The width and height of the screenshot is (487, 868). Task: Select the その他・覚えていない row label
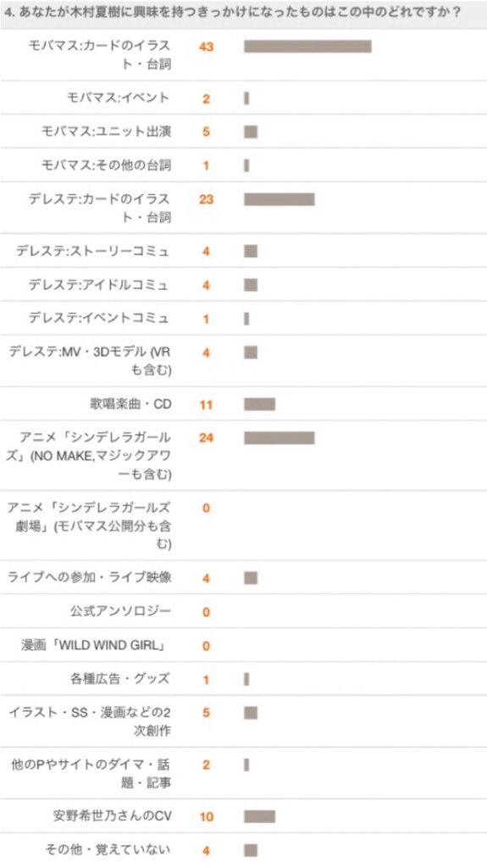click(108, 849)
